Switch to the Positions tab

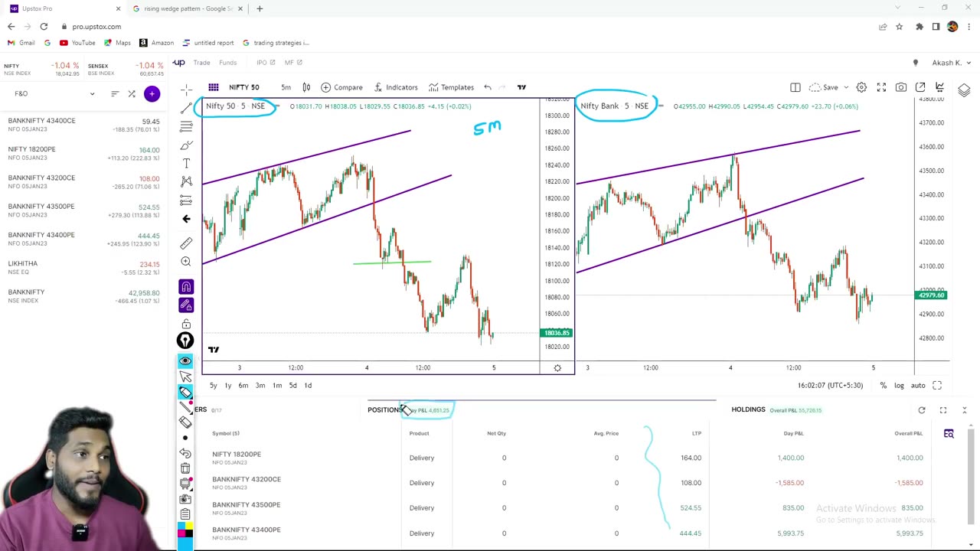coord(385,410)
